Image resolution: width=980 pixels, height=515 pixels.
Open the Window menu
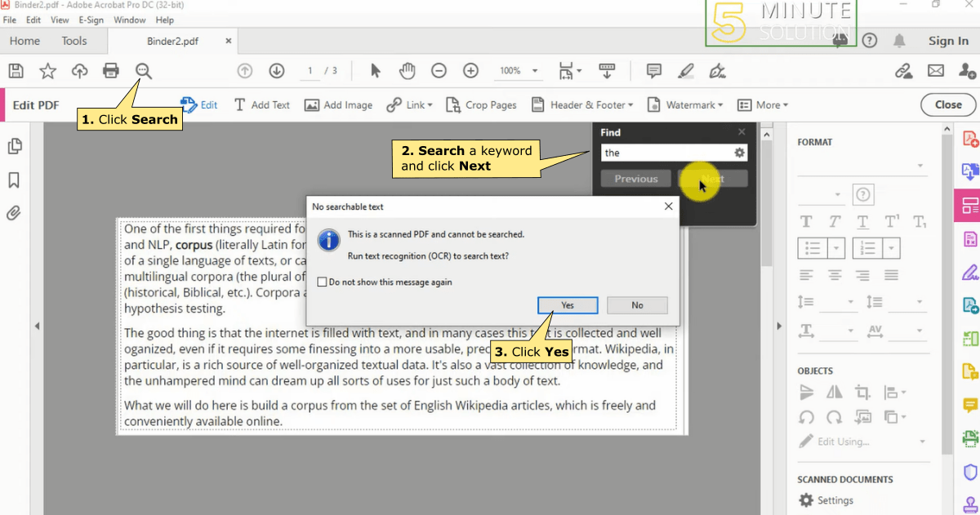point(129,20)
